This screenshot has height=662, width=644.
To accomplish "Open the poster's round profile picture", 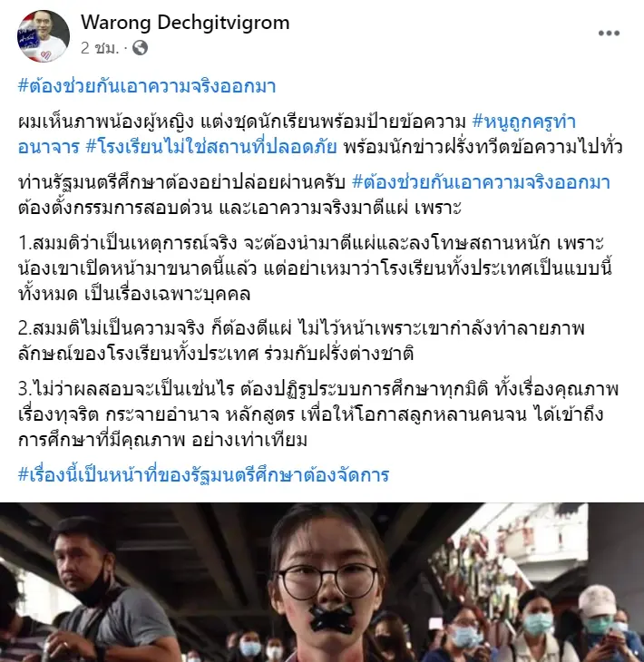I will (x=44, y=36).
